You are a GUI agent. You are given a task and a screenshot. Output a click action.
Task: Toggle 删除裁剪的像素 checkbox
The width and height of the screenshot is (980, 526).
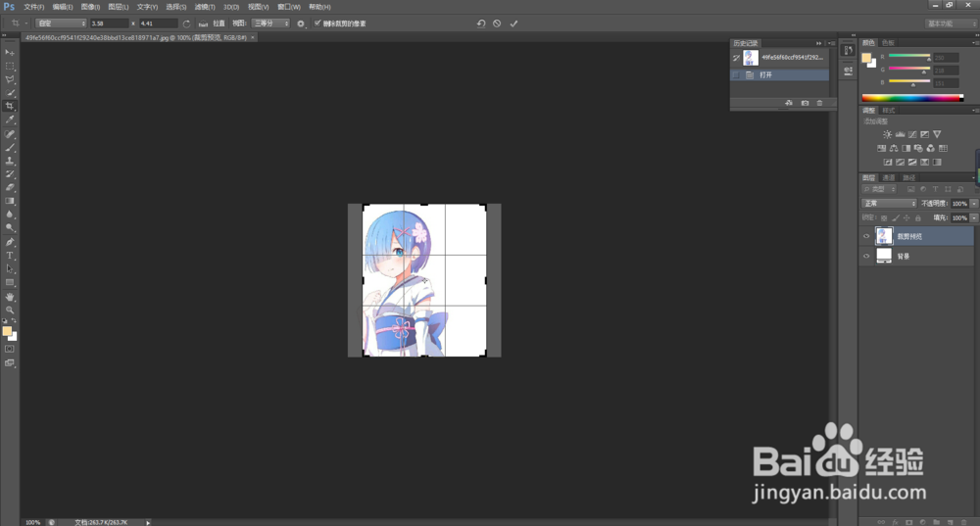(x=318, y=24)
